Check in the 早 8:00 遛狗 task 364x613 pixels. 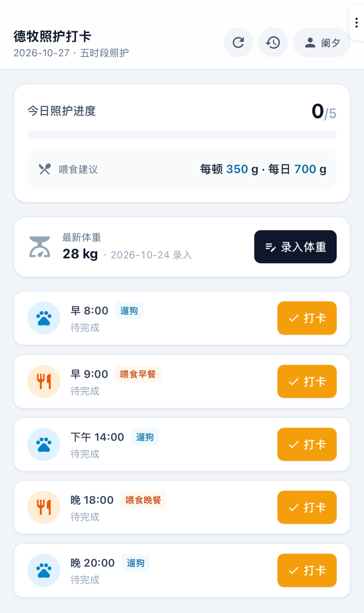(307, 318)
